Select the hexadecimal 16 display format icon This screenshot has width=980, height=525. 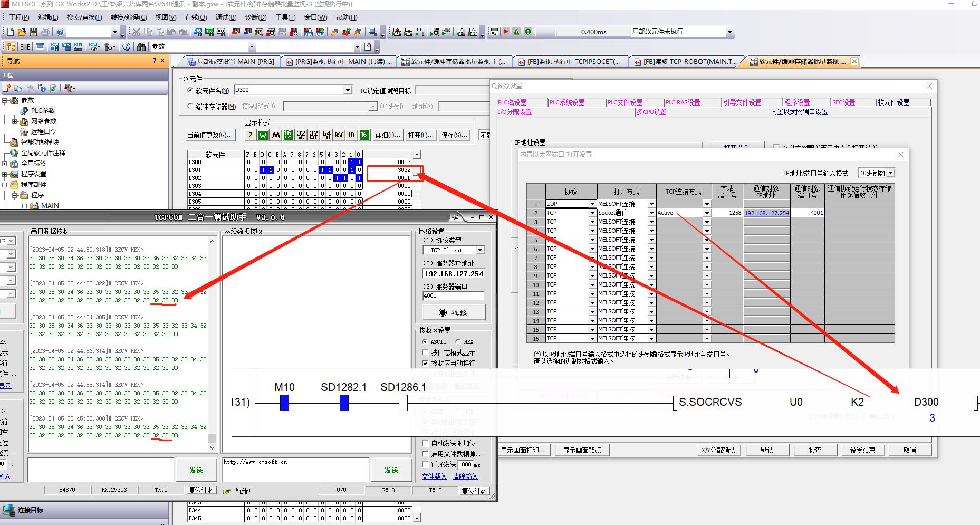(364, 135)
